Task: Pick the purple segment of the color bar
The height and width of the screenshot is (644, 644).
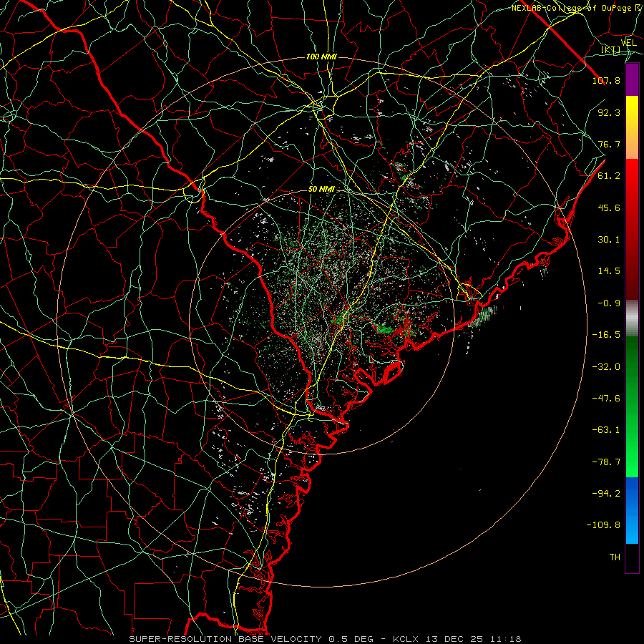Action: (x=632, y=80)
